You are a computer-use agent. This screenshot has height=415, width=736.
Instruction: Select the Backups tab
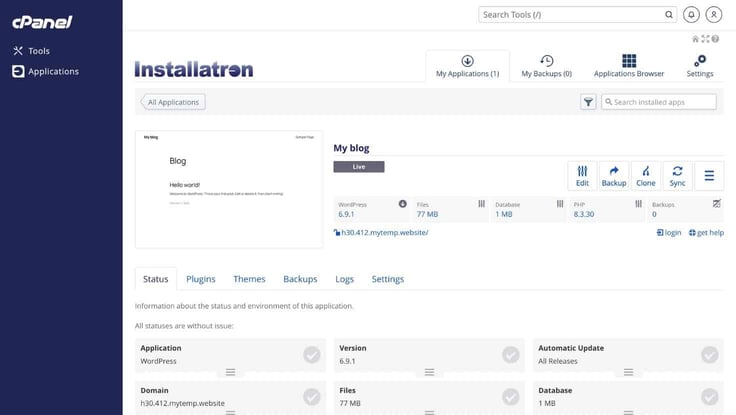coord(300,279)
